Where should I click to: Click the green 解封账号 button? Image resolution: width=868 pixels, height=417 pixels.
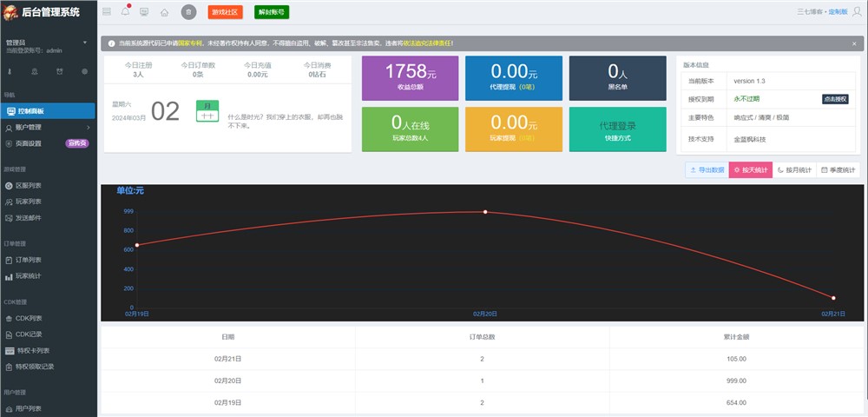(272, 12)
